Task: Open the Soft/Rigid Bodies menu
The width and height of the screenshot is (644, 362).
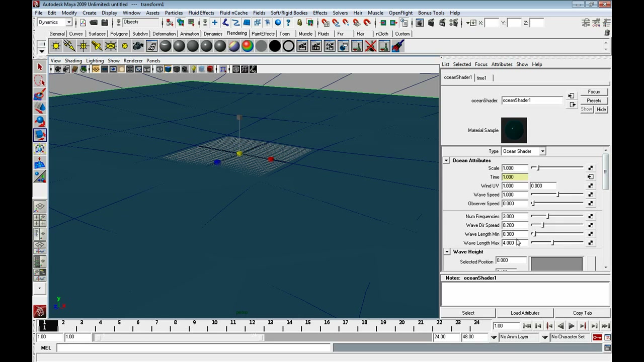Action: [289, 13]
